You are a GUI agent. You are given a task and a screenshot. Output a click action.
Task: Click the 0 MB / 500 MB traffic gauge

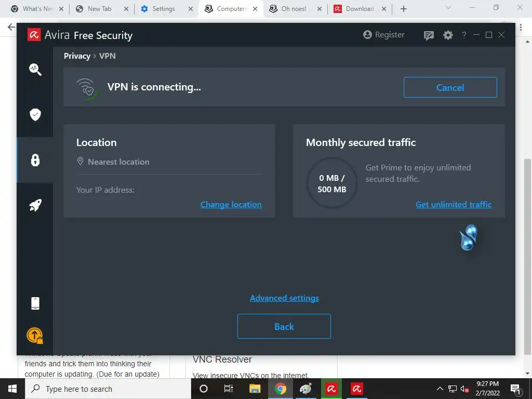pyautogui.click(x=332, y=183)
